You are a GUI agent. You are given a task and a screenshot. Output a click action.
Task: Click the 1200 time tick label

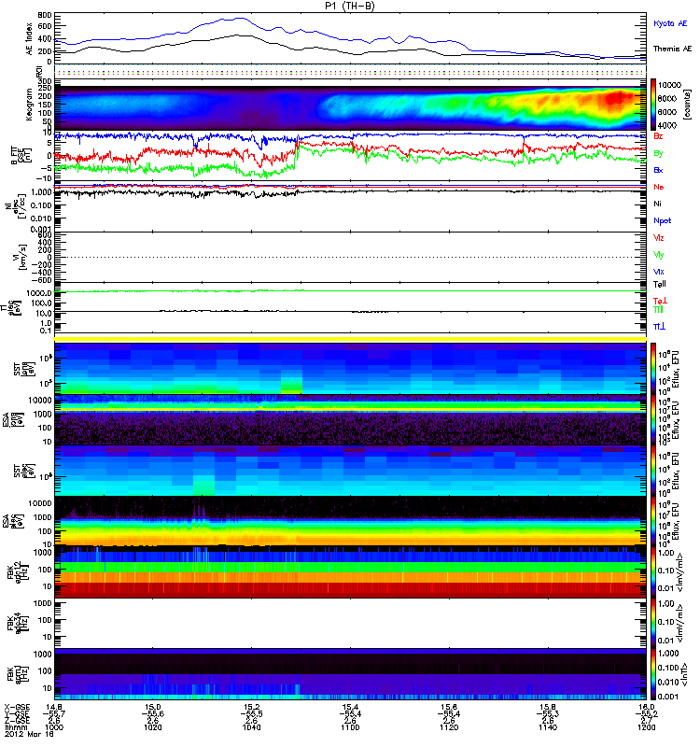[646, 727]
